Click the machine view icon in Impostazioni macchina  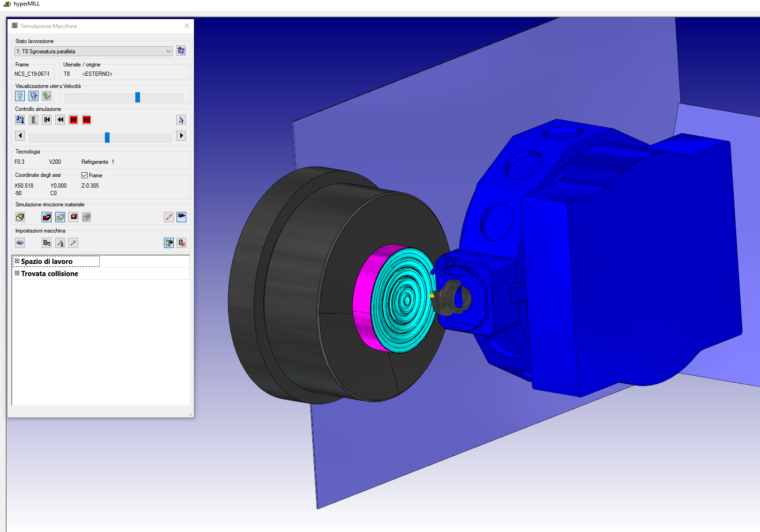pos(20,243)
